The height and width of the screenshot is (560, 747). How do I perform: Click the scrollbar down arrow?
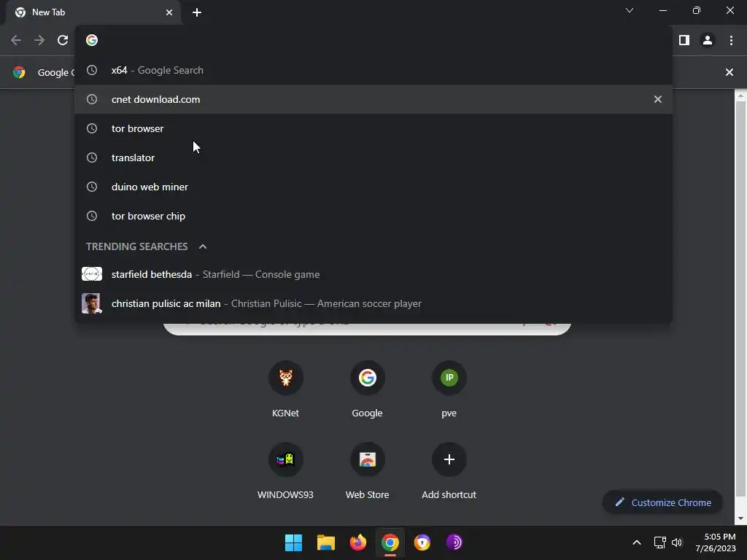(x=740, y=518)
